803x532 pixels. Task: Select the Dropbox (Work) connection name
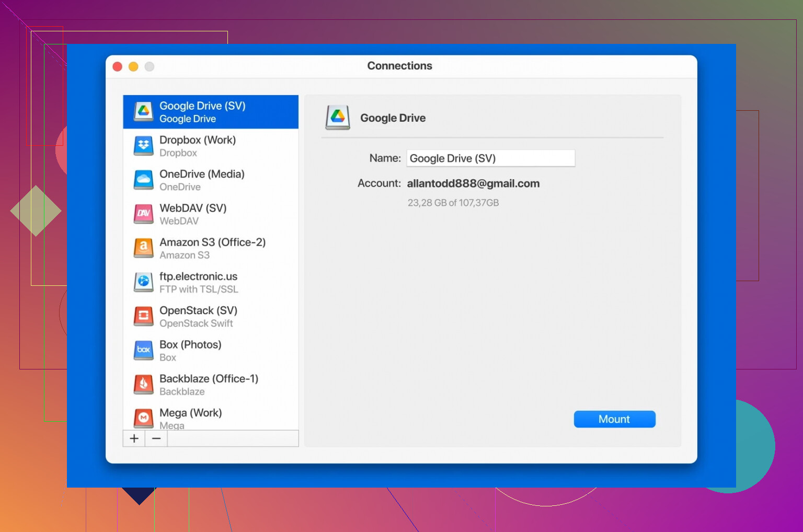pyautogui.click(x=198, y=140)
